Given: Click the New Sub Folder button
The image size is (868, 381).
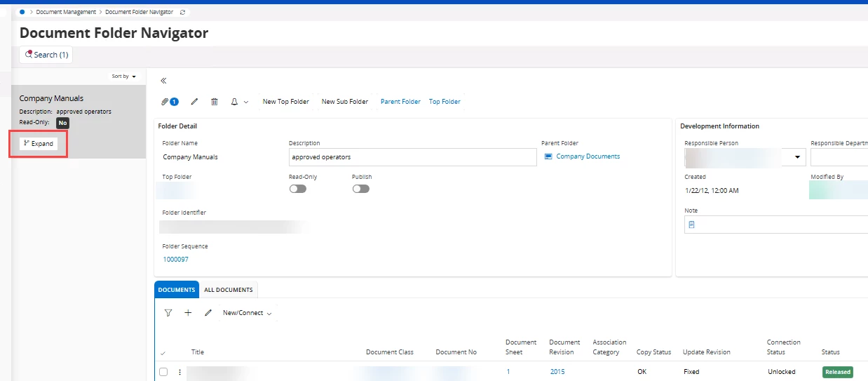Looking at the screenshot, I should click(344, 102).
